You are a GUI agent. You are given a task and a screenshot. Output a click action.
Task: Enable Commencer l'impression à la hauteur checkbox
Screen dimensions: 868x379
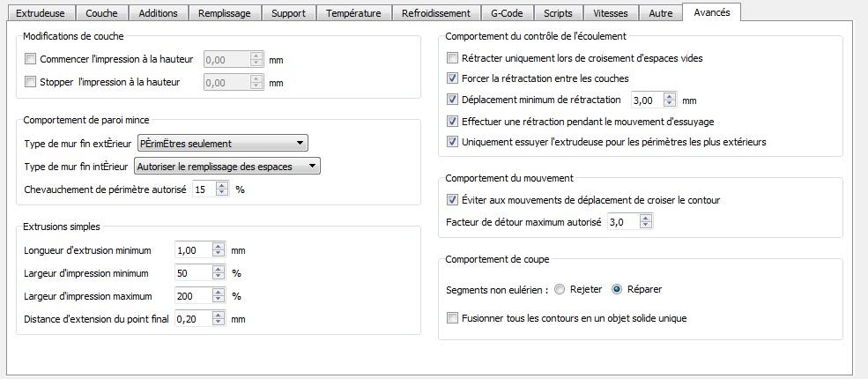tap(31, 60)
